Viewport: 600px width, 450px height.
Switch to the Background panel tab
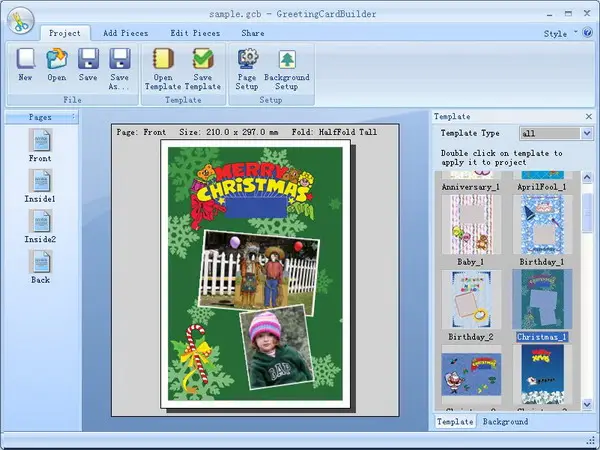pos(505,422)
